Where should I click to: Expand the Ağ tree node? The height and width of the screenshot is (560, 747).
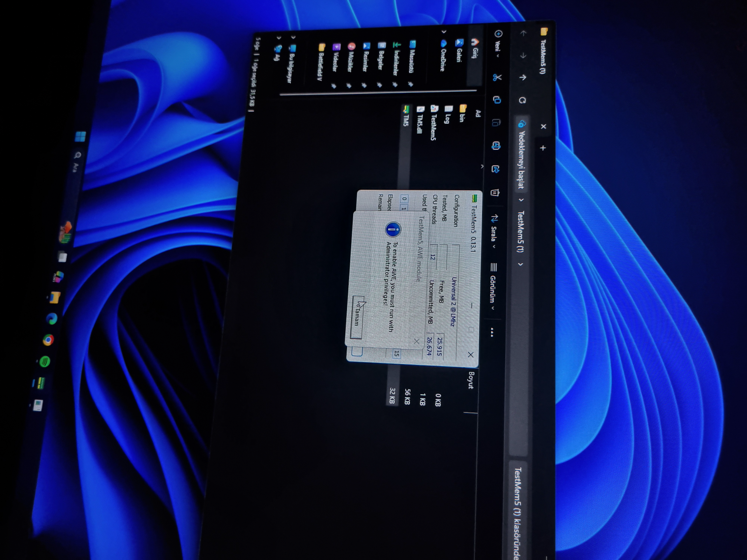[x=279, y=37]
